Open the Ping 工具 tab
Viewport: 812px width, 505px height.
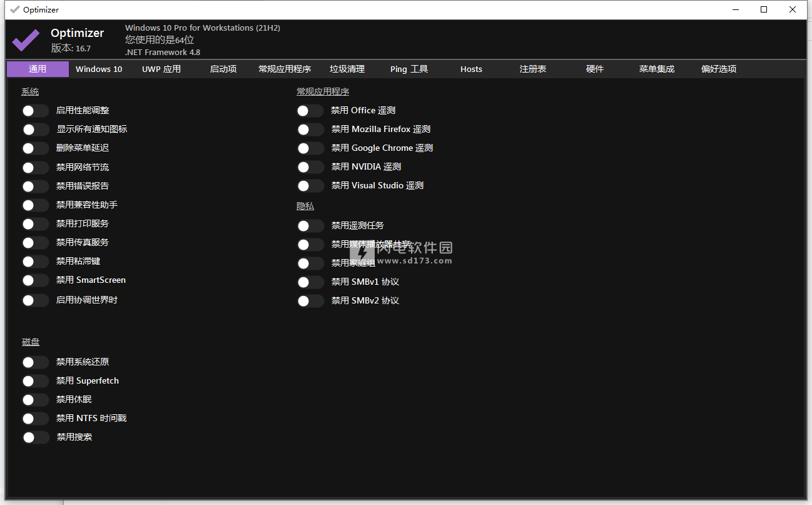409,69
